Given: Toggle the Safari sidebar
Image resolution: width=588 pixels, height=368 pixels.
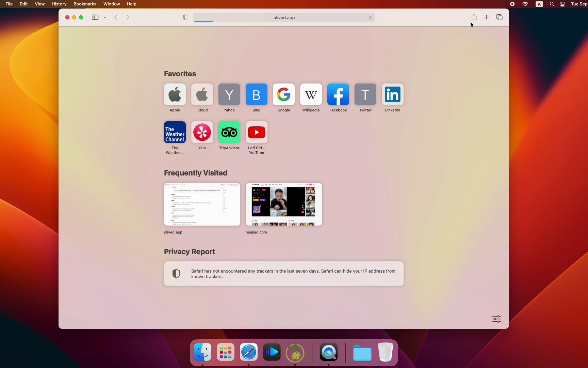Looking at the screenshot, I should click(x=95, y=17).
